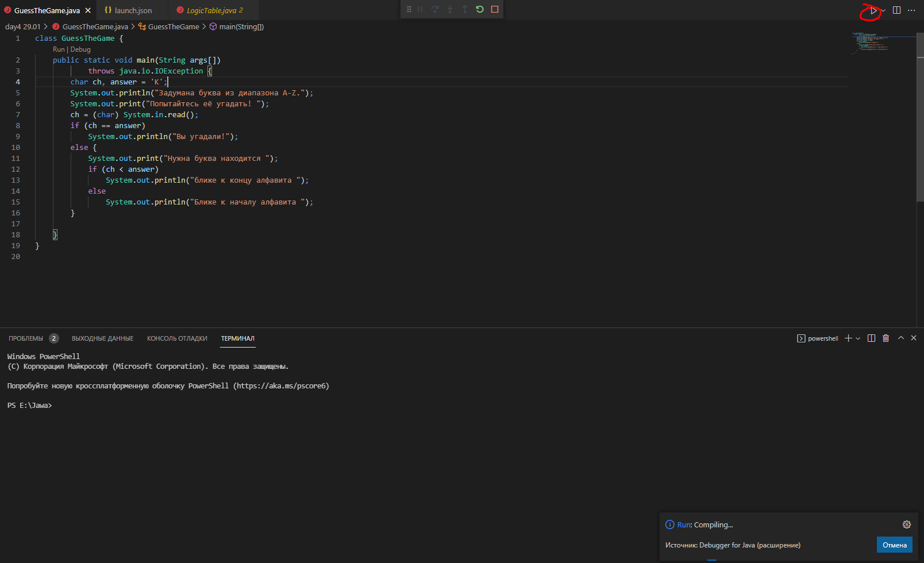924x563 pixels.
Task: Select the Terminal tab (ТЕРМИНАЛ)
Action: 237,338
